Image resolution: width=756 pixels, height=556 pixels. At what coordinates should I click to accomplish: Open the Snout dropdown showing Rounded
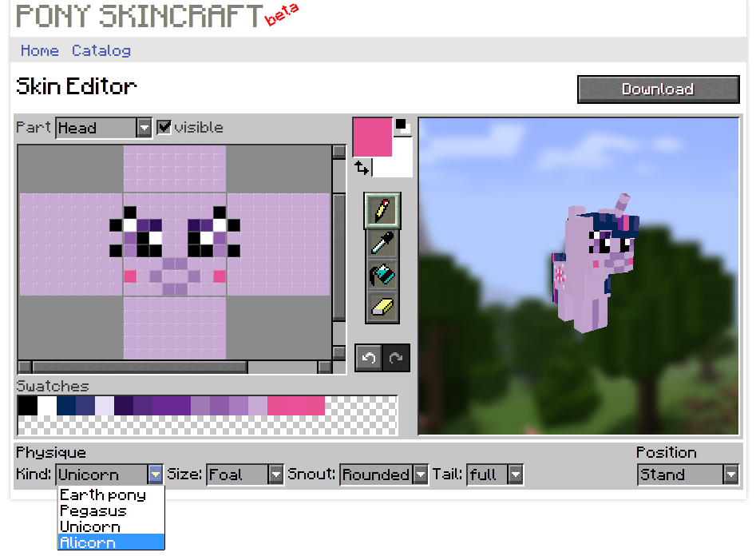pos(384,475)
